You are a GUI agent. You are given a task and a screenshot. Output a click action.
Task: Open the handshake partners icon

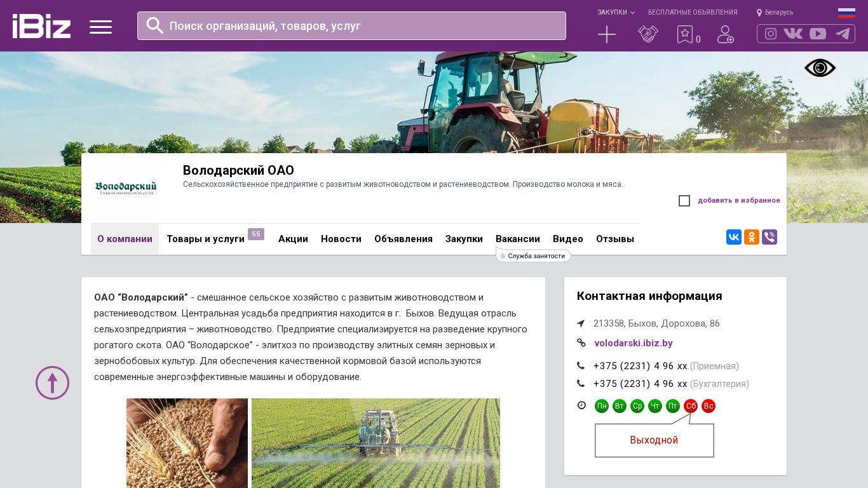[648, 34]
